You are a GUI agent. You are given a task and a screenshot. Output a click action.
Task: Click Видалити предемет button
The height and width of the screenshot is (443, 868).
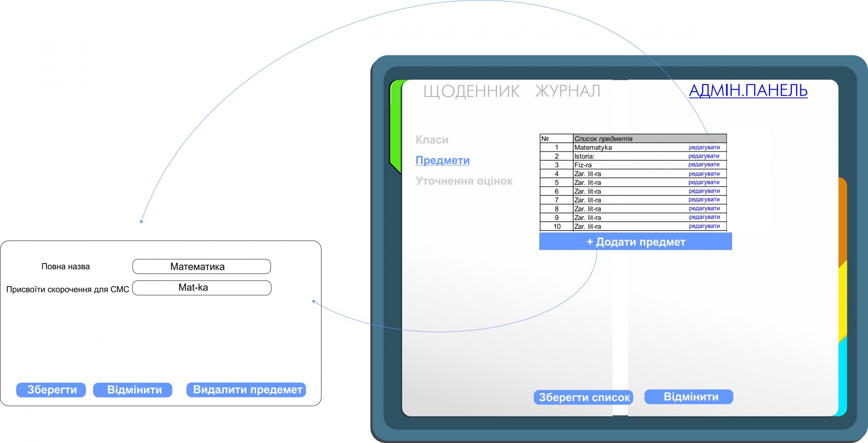point(246,390)
